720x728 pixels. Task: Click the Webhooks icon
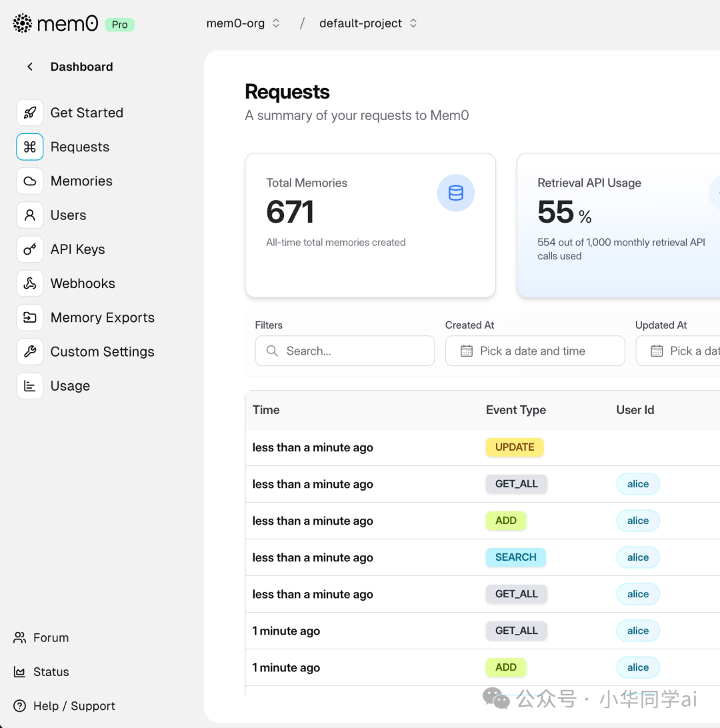click(x=30, y=283)
